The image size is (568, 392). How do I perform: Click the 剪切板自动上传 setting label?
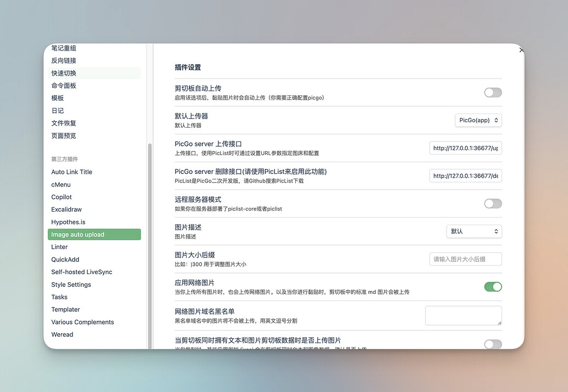coord(198,88)
